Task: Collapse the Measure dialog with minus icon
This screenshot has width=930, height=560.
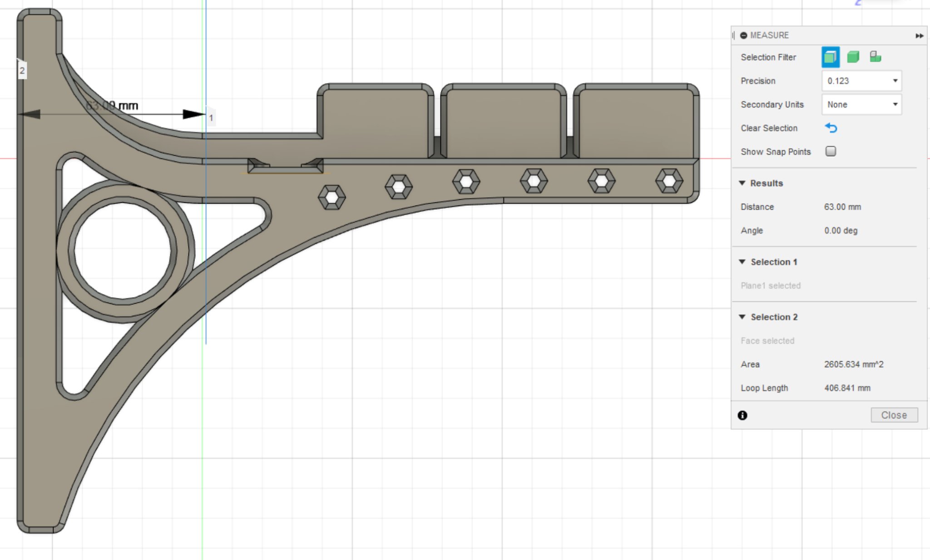Action: 743,35
